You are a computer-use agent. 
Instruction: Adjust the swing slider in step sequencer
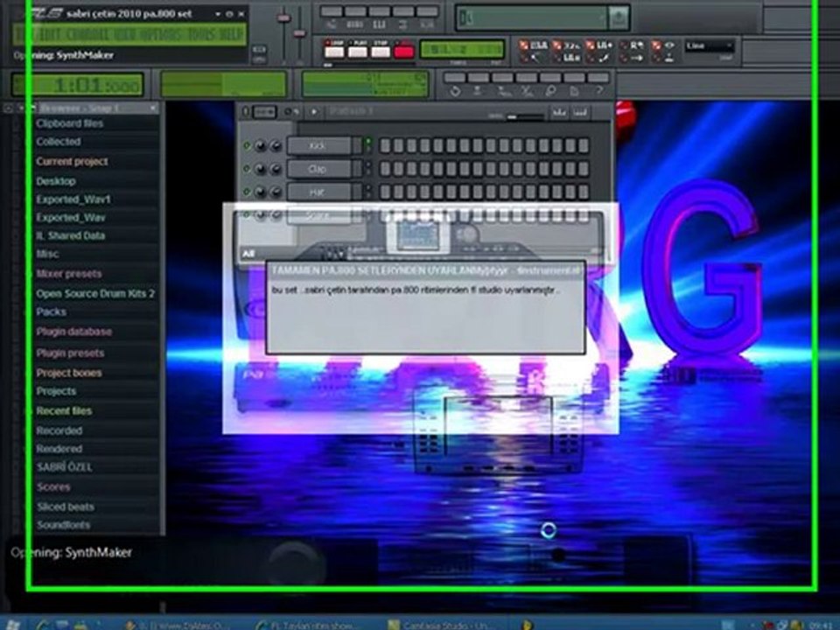524,115
